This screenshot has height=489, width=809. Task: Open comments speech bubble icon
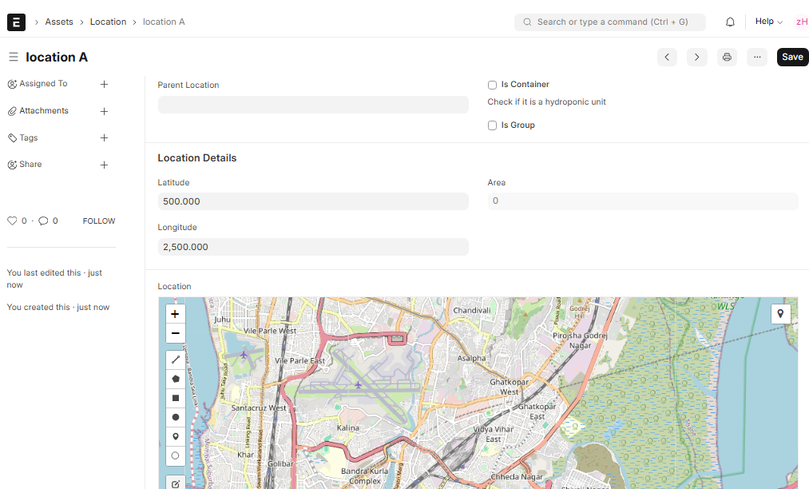point(43,221)
